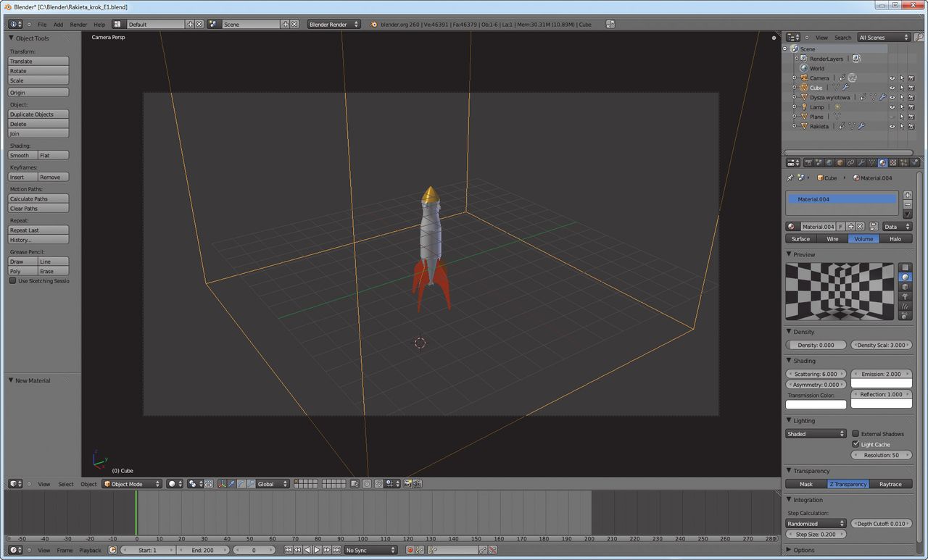
Task: Switch material type to Halo
Action: click(x=895, y=238)
